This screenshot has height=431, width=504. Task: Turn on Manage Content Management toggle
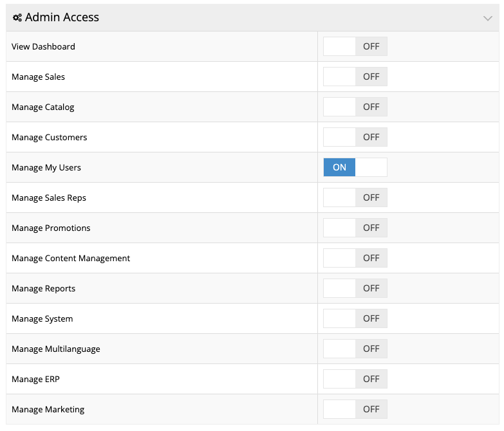coord(355,259)
